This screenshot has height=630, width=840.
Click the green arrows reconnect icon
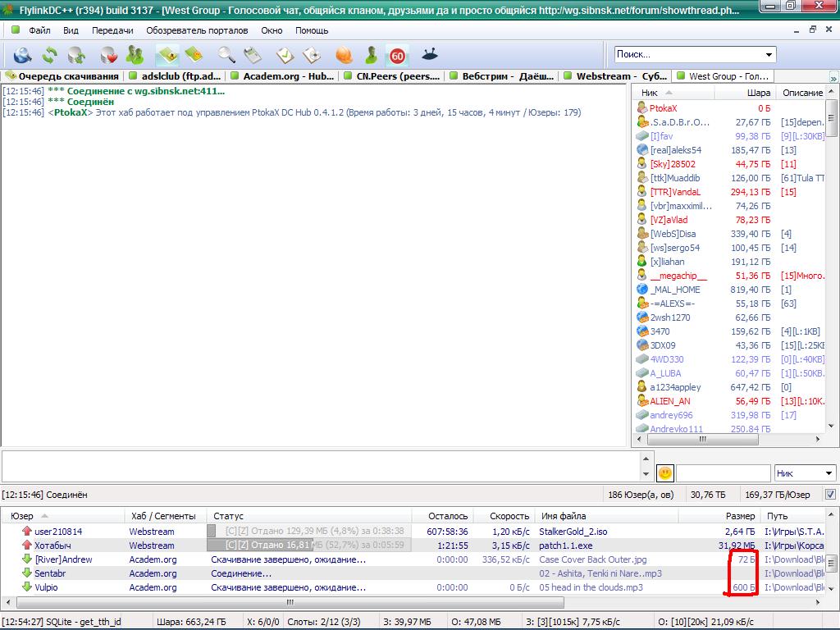pyautogui.click(x=50, y=55)
